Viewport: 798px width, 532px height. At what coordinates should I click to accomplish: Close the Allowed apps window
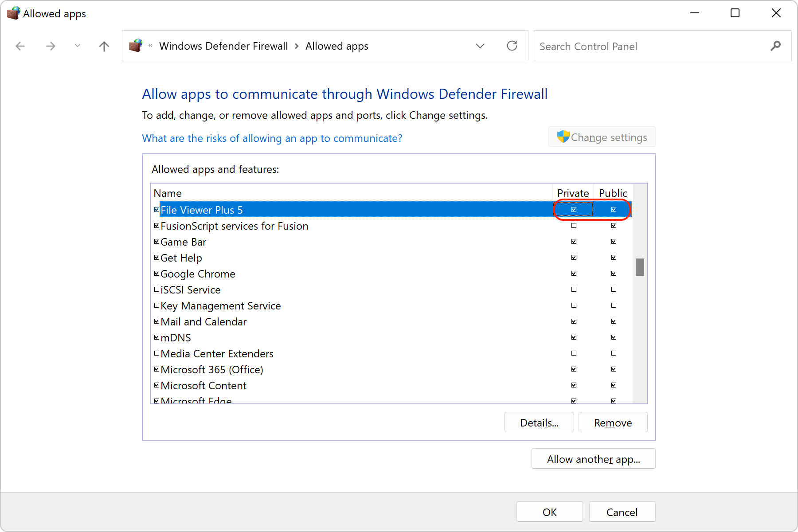pyautogui.click(x=776, y=13)
